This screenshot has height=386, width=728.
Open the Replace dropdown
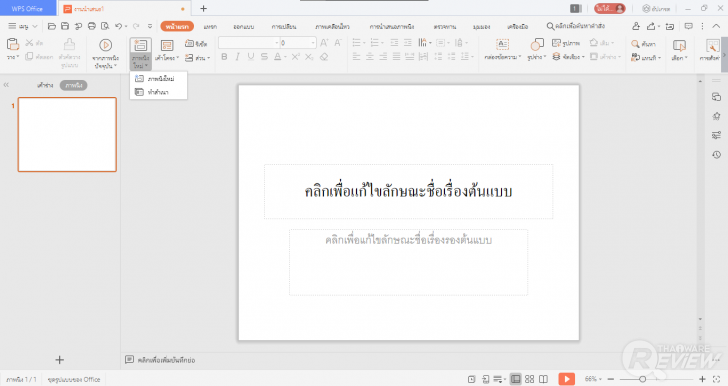click(x=646, y=58)
